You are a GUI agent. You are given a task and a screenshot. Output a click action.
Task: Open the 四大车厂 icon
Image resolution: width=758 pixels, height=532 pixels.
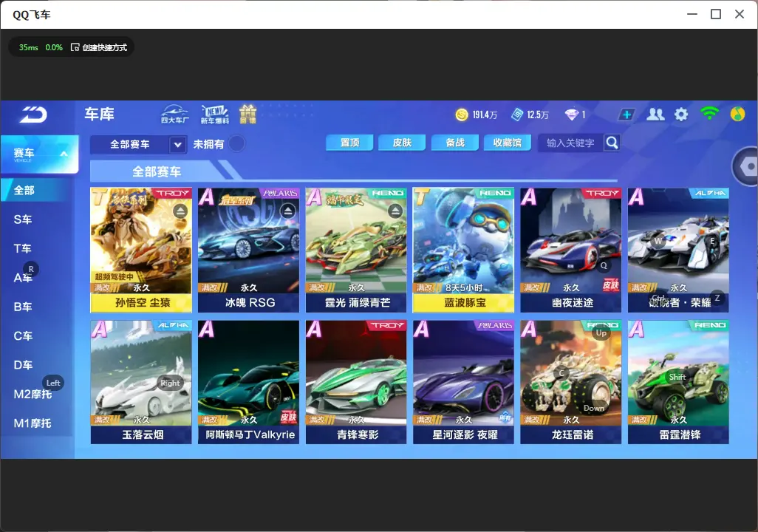pos(174,114)
